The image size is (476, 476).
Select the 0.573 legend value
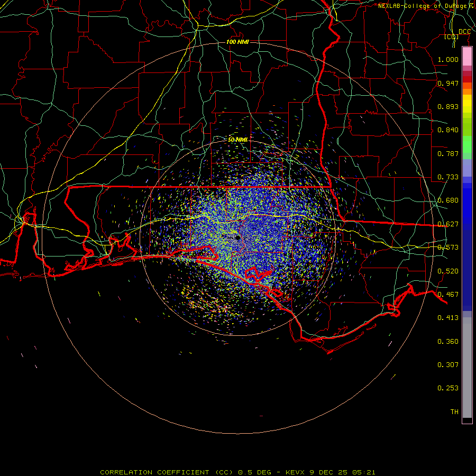[x=448, y=248]
